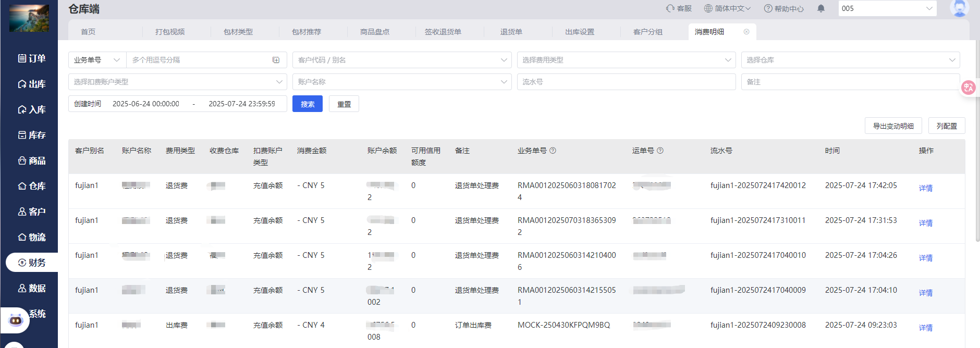980x348 pixels.
Task: Close the 消费明细 tab
Action: (746, 32)
